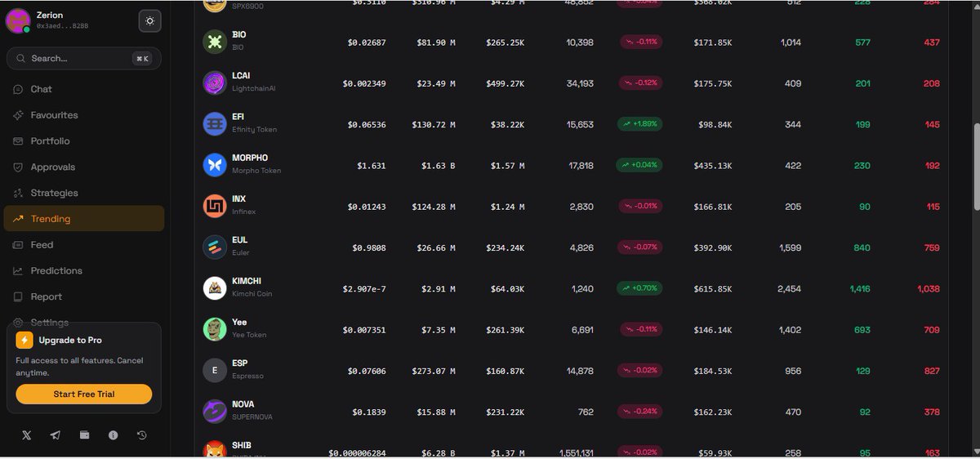Image resolution: width=980 pixels, height=459 pixels.
Task: Click the BIO -0.11% change badge
Action: 641,42
